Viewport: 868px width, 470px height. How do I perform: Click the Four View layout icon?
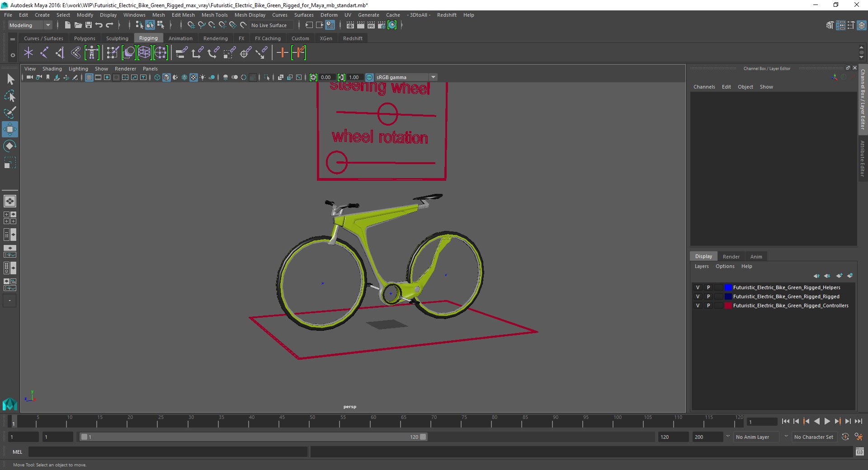point(10,218)
